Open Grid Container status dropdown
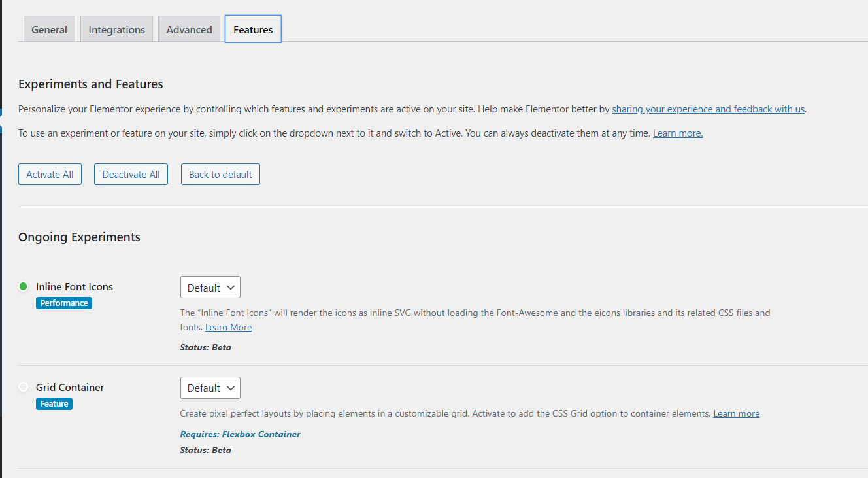Screen dimensions: 868x478 click(x=210, y=388)
